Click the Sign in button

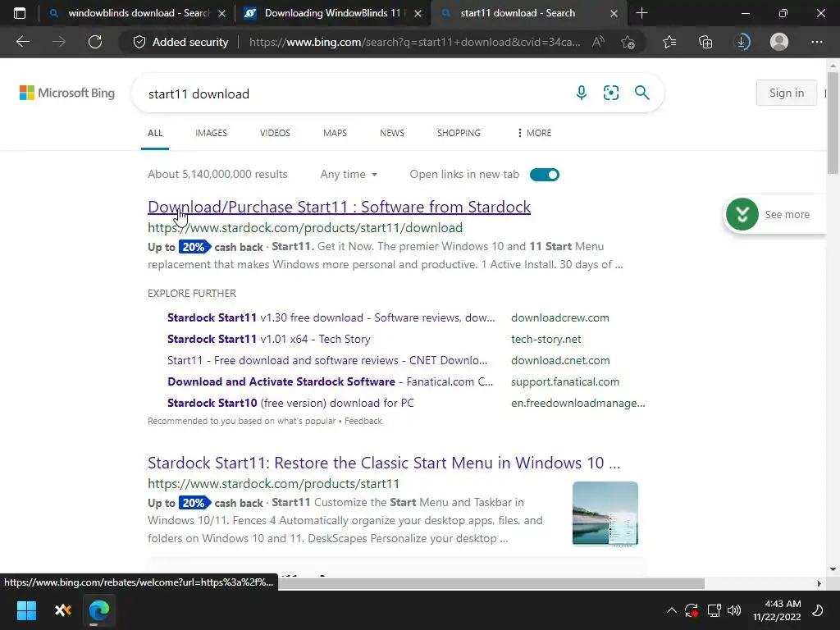point(787,93)
